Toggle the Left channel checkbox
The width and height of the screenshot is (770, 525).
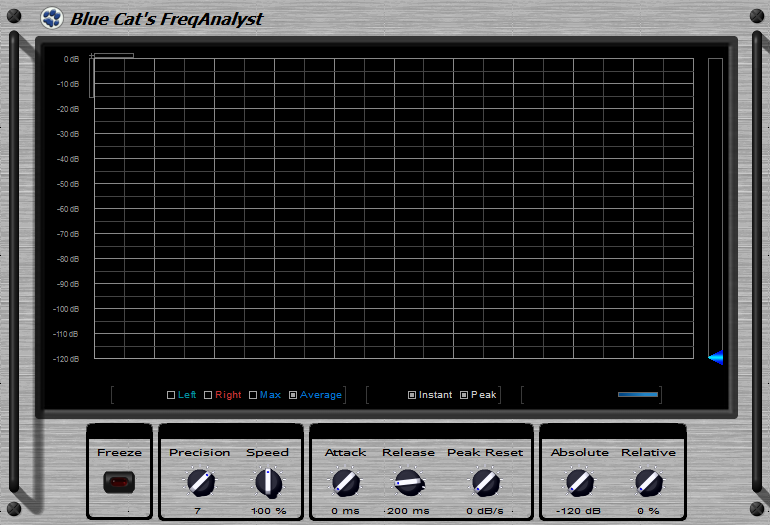tap(171, 395)
